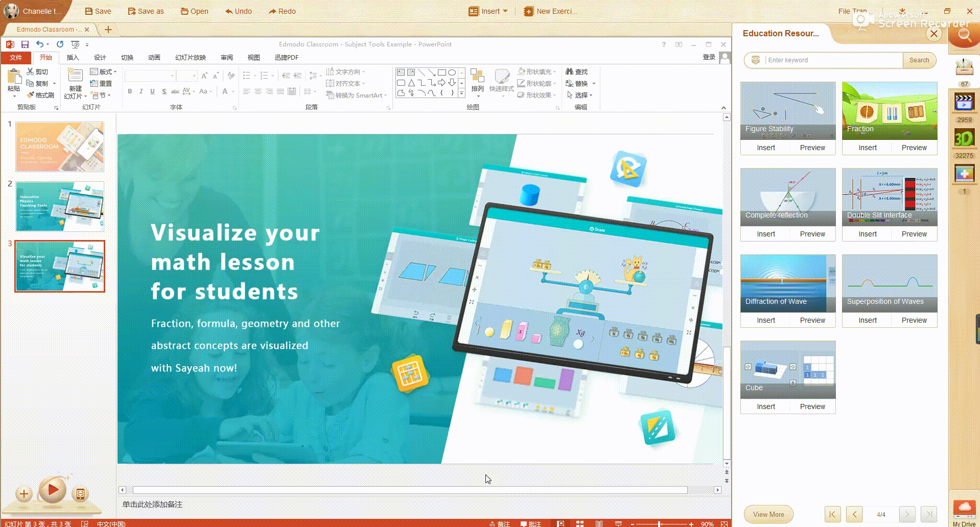Select the rectangle shape in shapes gallery

coord(442,73)
